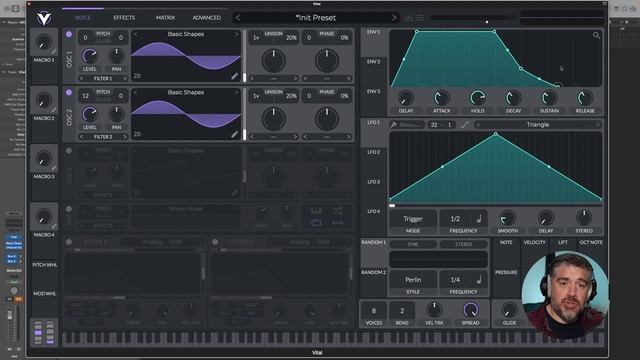Click the Mod Whl modulation source
Viewport: 640px width, 360px height.
(44, 294)
